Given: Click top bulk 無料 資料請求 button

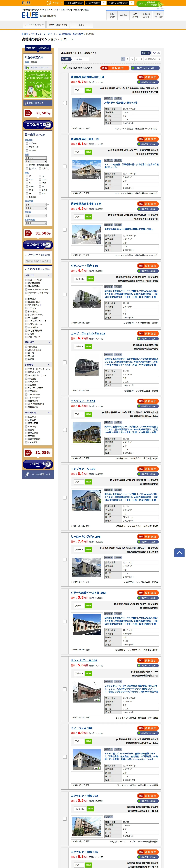Looking at the screenshot, I should 114,68.
